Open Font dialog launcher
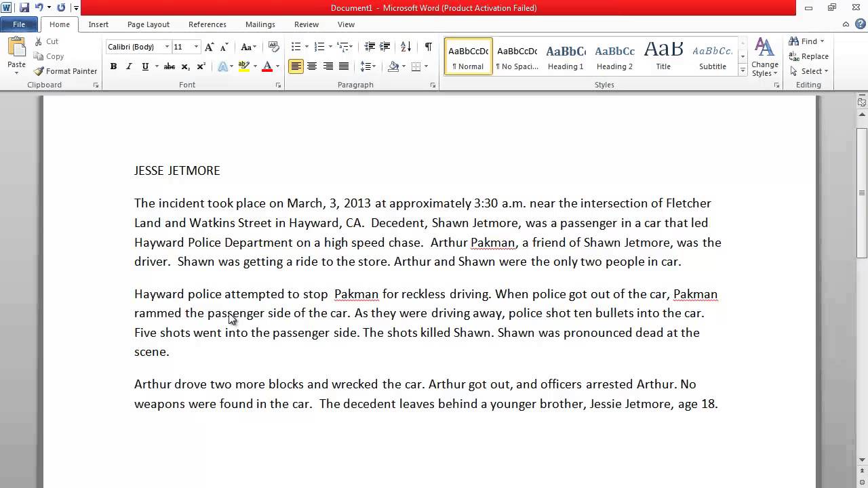Screen dimensions: 868x488 click(x=279, y=85)
